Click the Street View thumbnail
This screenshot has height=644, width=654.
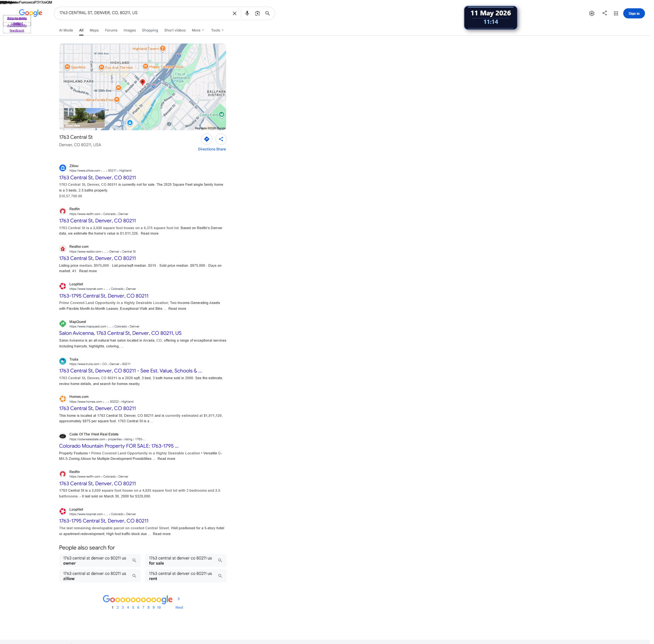(84, 118)
